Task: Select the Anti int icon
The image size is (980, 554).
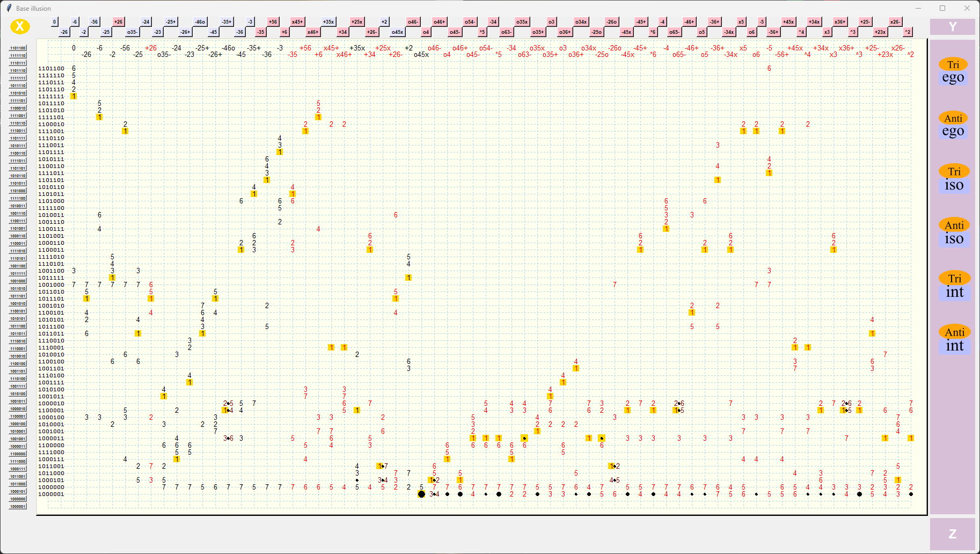Action: point(955,339)
